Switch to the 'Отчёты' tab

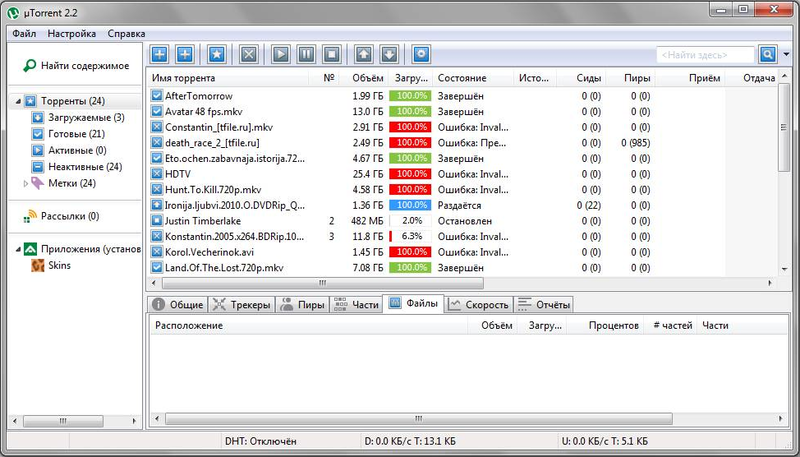click(x=543, y=304)
